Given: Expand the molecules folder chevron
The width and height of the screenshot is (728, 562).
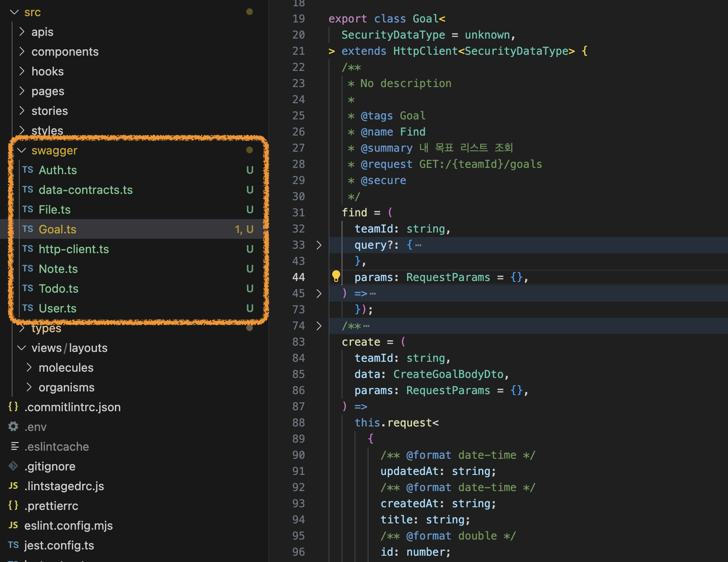Looking at the screenshot, I should coord(29,367).
